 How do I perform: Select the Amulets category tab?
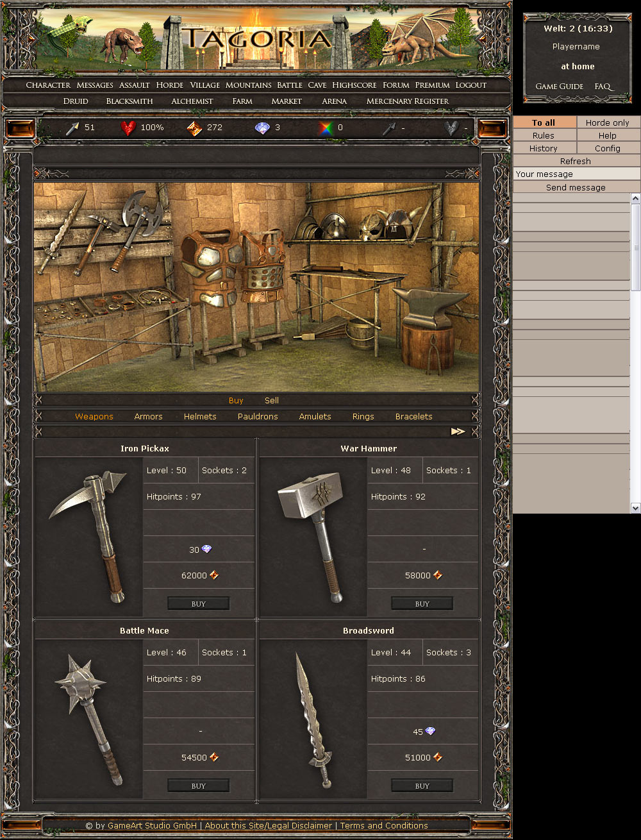pos(315,416)
